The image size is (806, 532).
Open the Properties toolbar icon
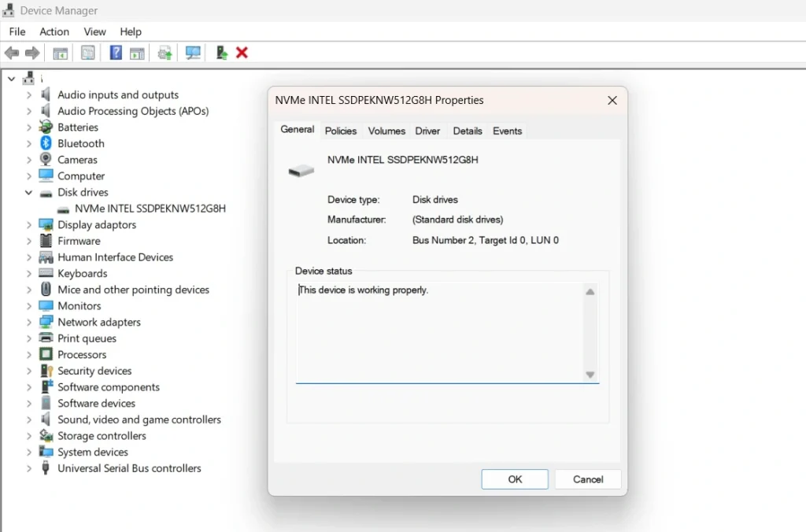point(87,52)
